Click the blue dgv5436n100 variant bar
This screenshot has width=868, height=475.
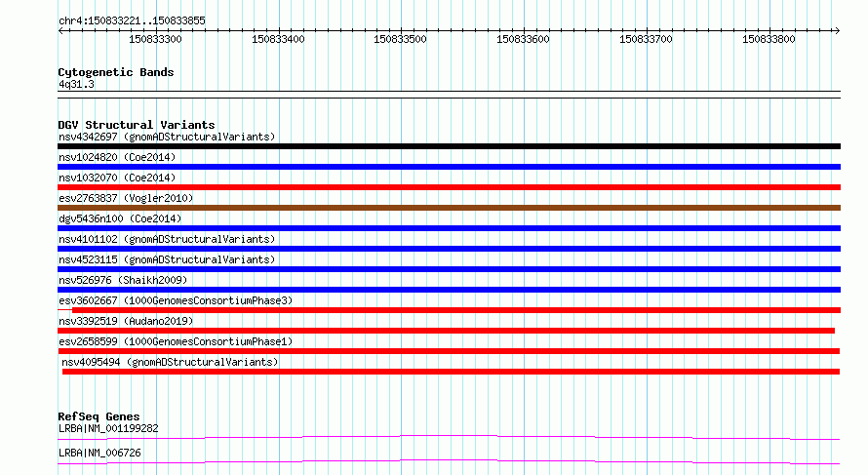(449, 228)
